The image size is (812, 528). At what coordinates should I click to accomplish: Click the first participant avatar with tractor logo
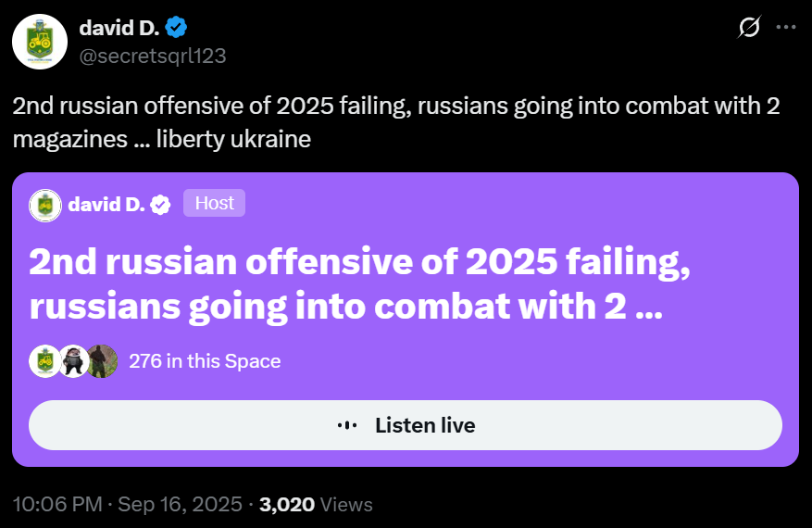click(45, 361)
